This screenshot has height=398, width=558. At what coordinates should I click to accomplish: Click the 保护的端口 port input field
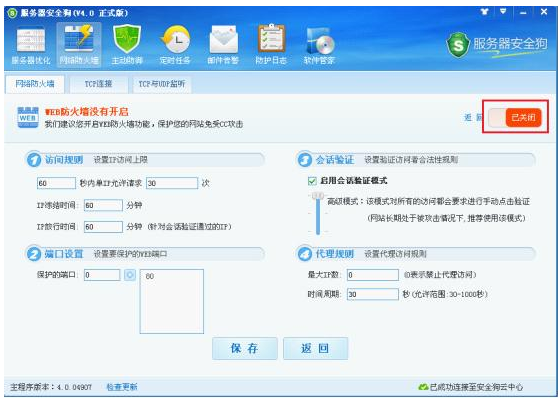pos(102,275)
